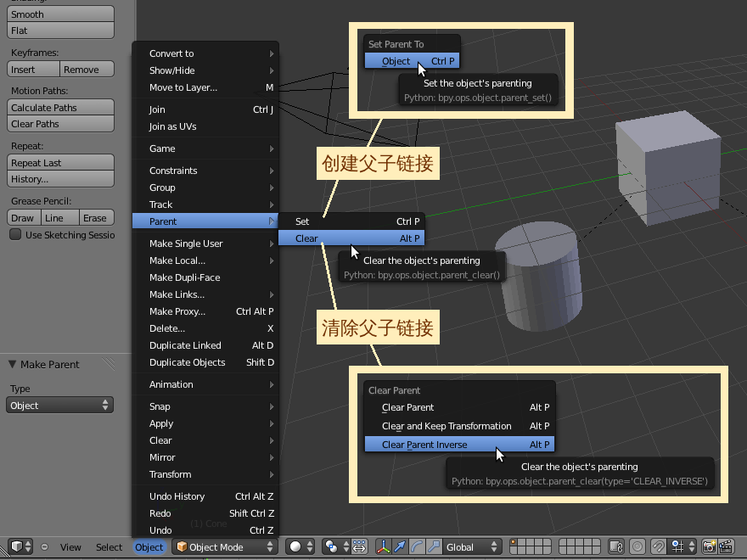Choose Join in the Object menu
747x560 pixels.
[205, 109]
